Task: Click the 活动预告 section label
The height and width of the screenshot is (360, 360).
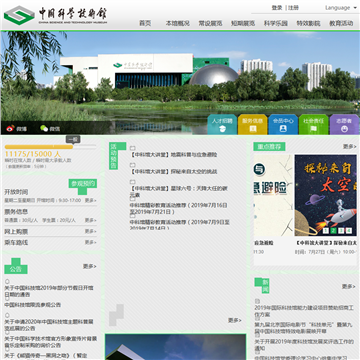Action: (114, 156)
